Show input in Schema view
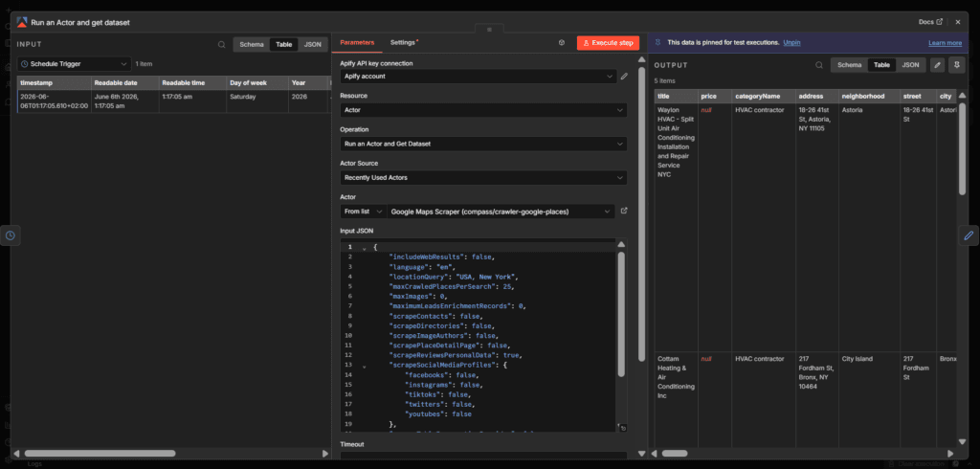980x469 pixels. 252,45
